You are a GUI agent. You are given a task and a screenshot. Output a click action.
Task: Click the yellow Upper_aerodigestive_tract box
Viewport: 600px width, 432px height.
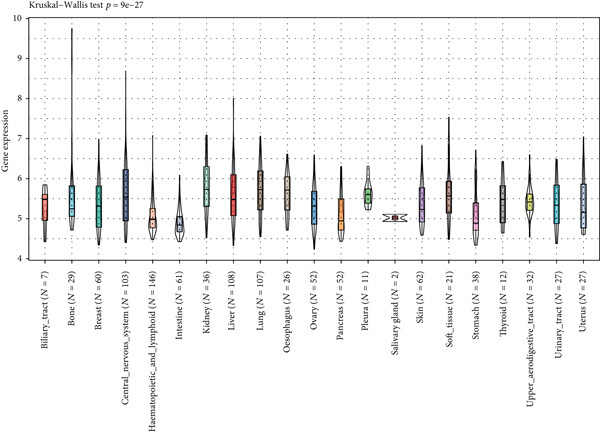click(x=530, y=202)
